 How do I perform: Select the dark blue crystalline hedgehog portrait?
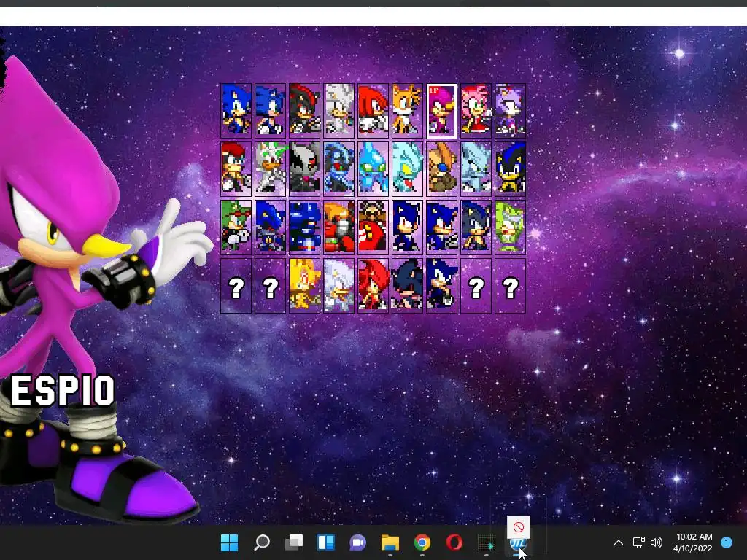(338, 168)
